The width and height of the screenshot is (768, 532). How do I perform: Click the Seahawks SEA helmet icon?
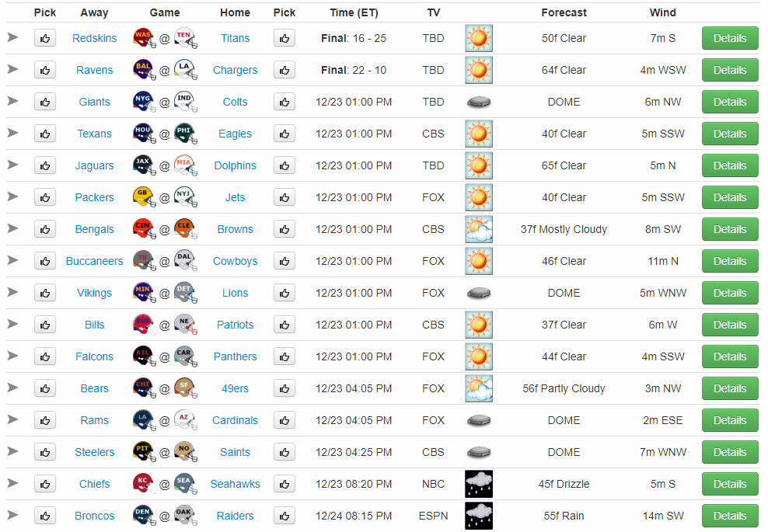[x=185, y=484]
